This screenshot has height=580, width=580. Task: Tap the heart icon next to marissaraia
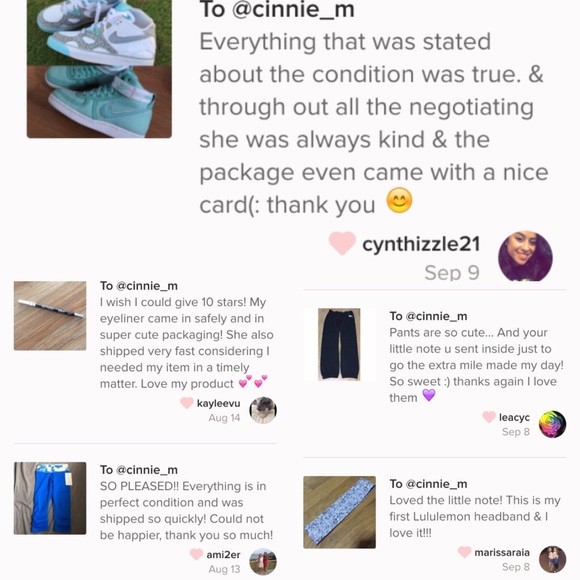pos(465,552)
